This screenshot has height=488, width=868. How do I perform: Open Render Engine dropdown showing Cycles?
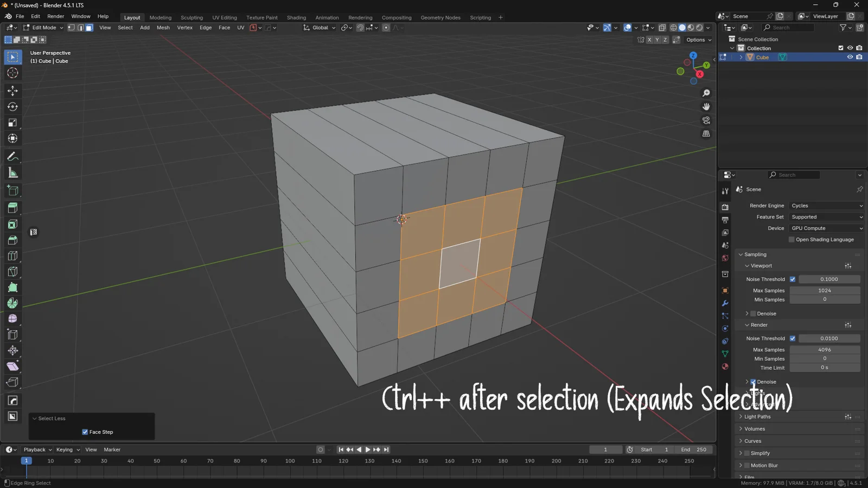[x=826, y=206]
